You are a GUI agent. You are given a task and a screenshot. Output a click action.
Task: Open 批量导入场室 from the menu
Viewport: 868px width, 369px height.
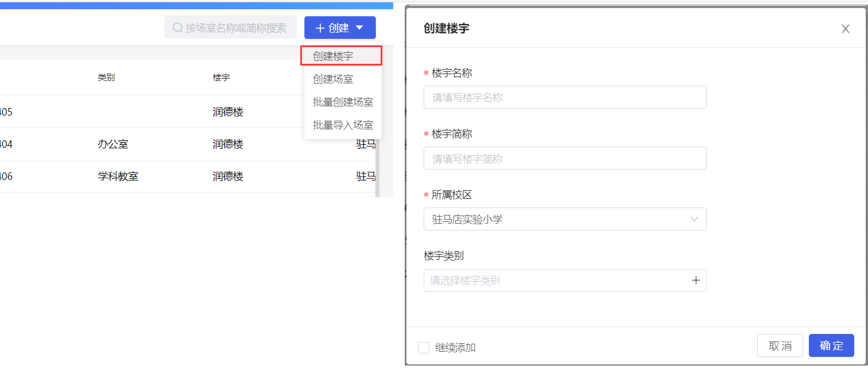[x=343, y=125]
